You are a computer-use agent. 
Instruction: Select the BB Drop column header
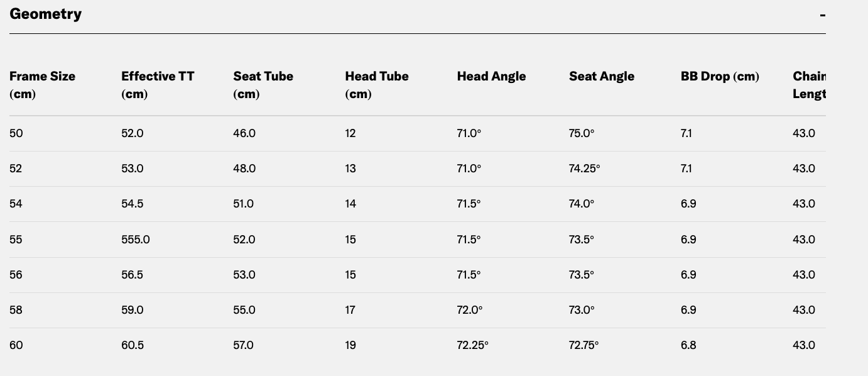tap(720, 76)
